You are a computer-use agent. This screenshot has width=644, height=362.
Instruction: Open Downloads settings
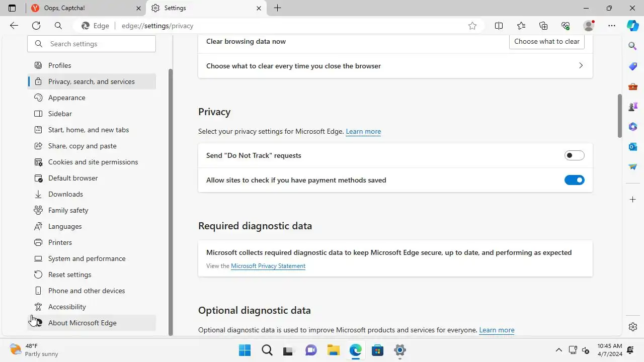point(92,194)
